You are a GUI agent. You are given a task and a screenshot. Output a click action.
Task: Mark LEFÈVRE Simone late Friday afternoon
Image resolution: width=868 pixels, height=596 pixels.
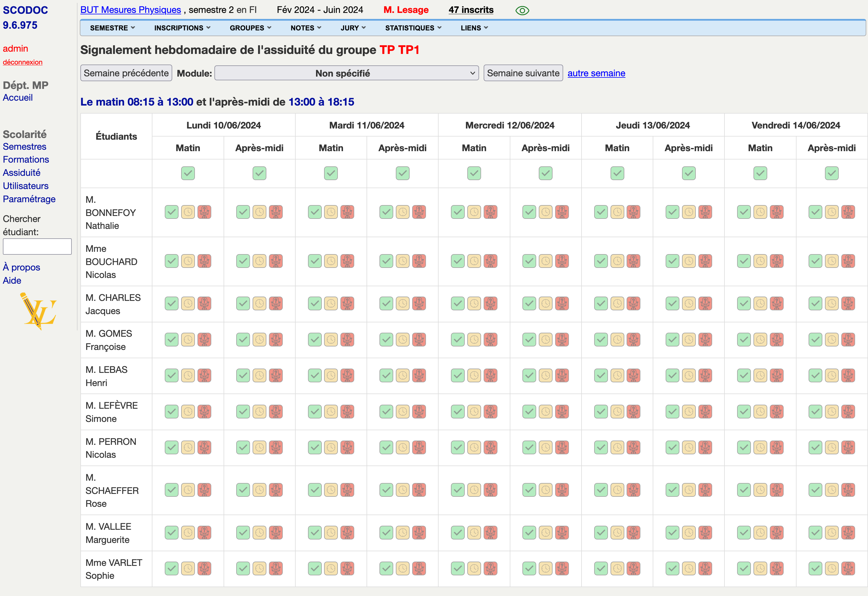[x=832, y=412]
